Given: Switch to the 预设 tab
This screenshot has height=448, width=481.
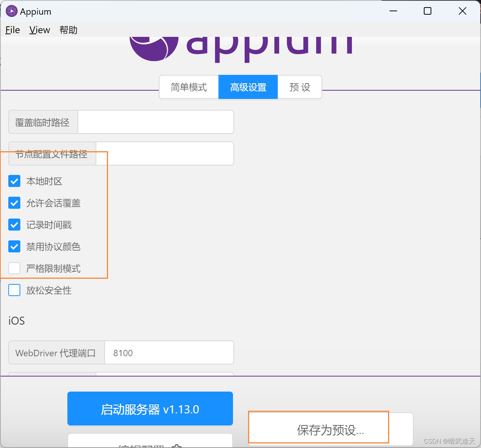Looking at the screenshot, I should click(300, 87).
